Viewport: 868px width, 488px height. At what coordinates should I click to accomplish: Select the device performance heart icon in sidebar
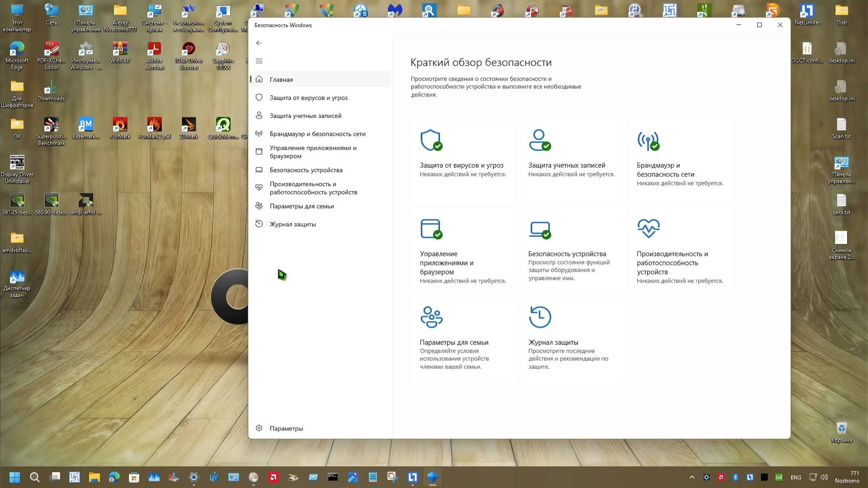point(259,188)
